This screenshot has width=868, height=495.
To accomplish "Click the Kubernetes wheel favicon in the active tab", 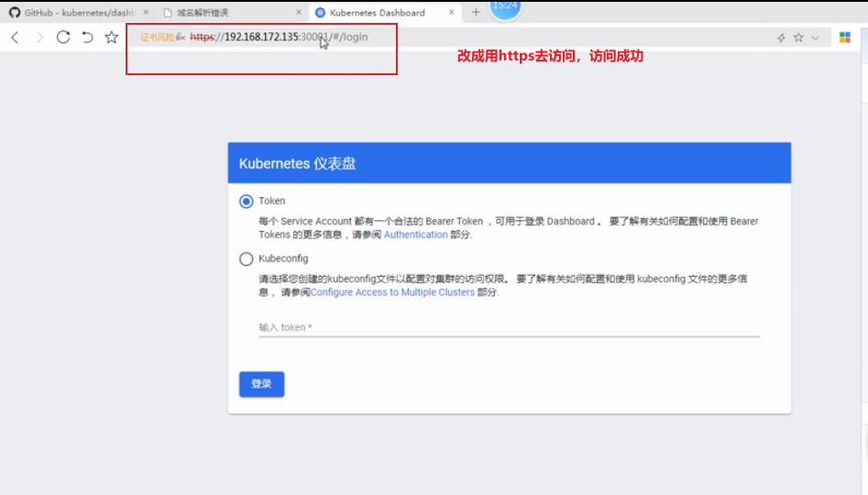I will point(320,12).
